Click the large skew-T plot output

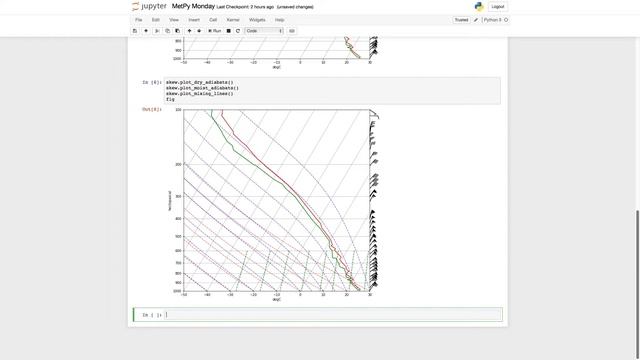273,204
